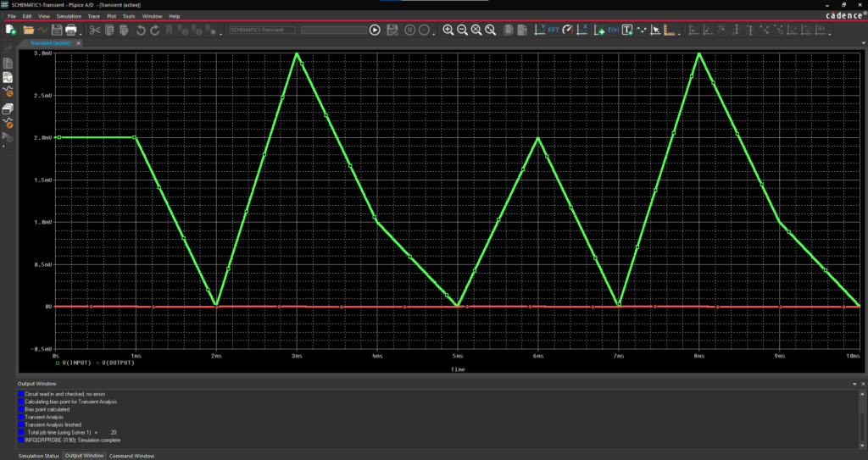868x460 pixels.
Task: Stop the simulation
Action: click(x=424, y=30)
